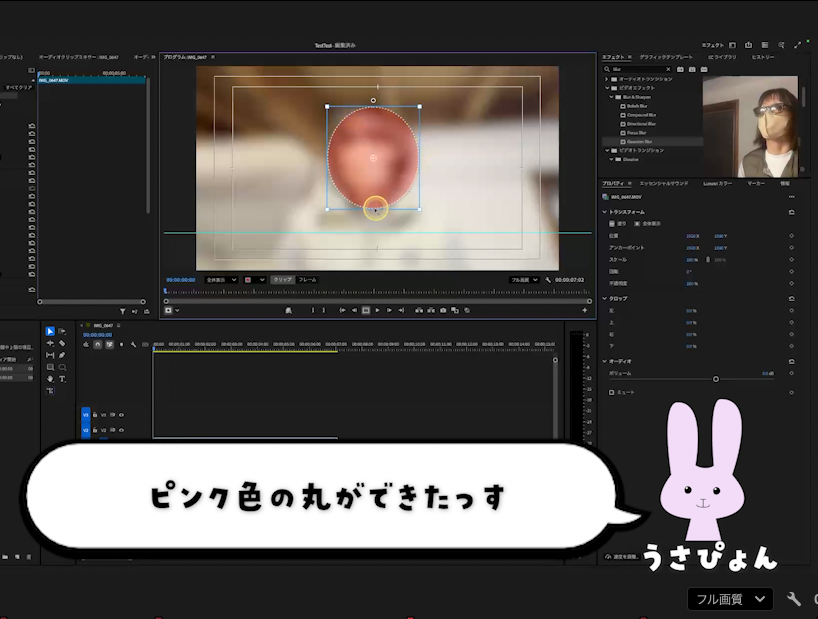Click the Export Frame camera icon
The height and width of the screenshot is (619, 818).
pos(443,310)
